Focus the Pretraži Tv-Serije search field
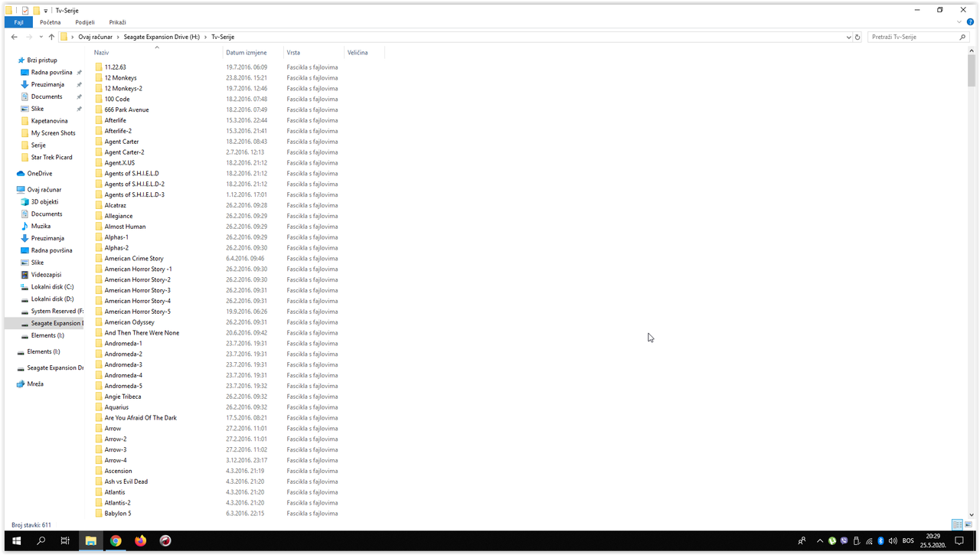The image size is (980, 555). (913, 37)
